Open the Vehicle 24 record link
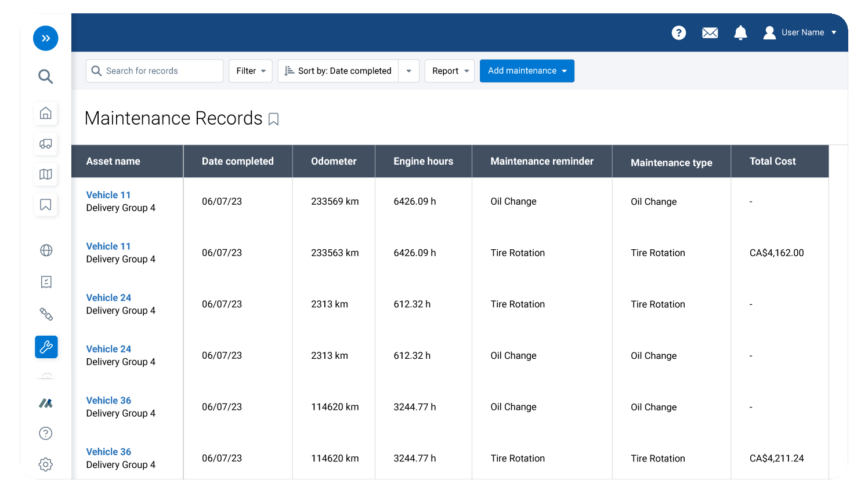The image size is (868, 502). 108,297
